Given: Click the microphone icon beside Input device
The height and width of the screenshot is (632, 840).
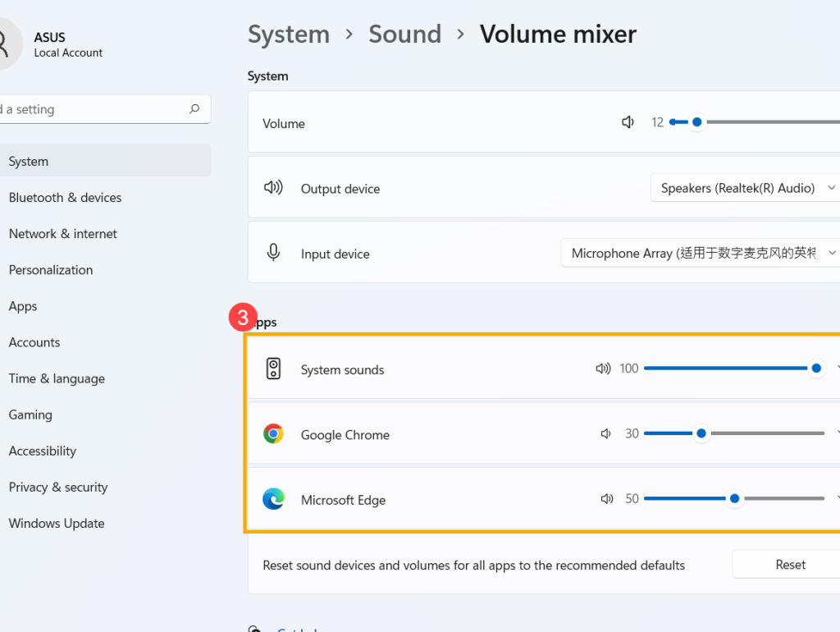Looking at the screenshot, I should pyautogui.click(x=273, y=253).
